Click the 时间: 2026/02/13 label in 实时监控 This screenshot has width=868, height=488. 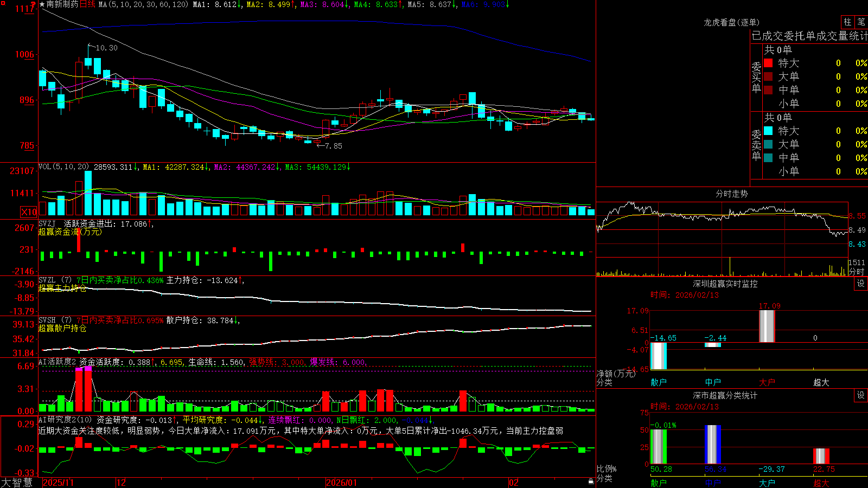(x=685, y=295)
